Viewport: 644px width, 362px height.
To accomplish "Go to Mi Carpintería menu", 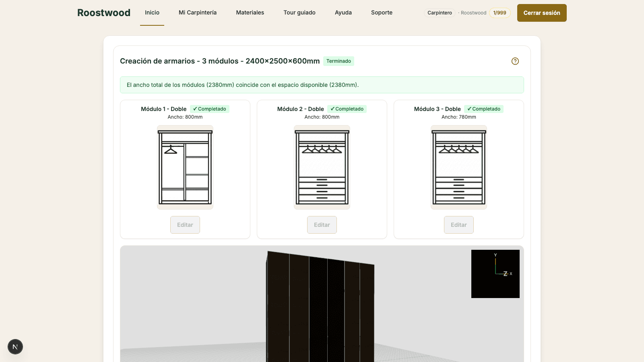I will pos(198,12).
